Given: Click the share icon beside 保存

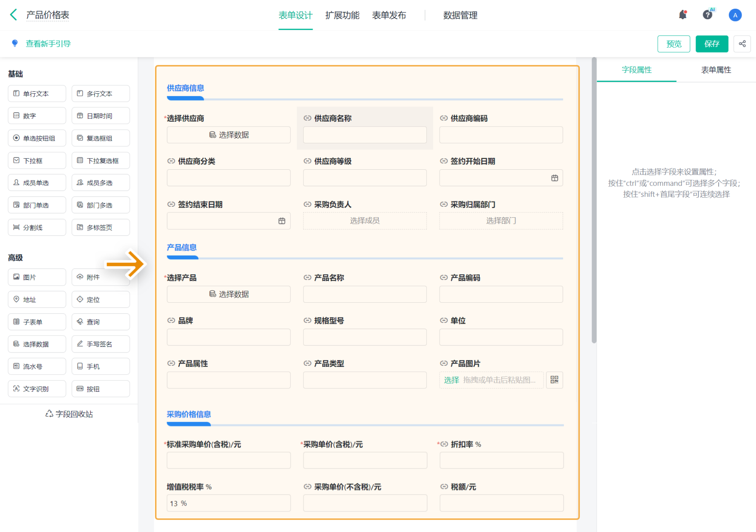Looking at the screenshot, I should (742, 44).
